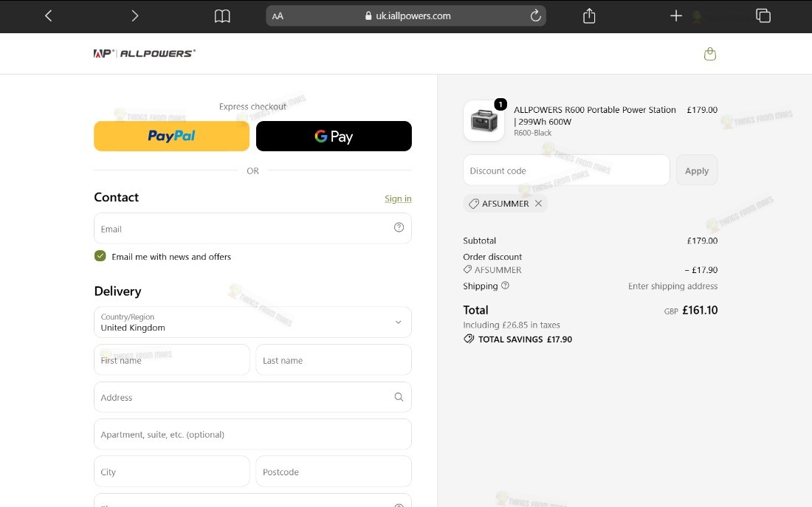Image resolution: width=812 pixels, height=507 pixels.
Task: Click the shipping info question-mark icon
Action: [x=506, y=286]
